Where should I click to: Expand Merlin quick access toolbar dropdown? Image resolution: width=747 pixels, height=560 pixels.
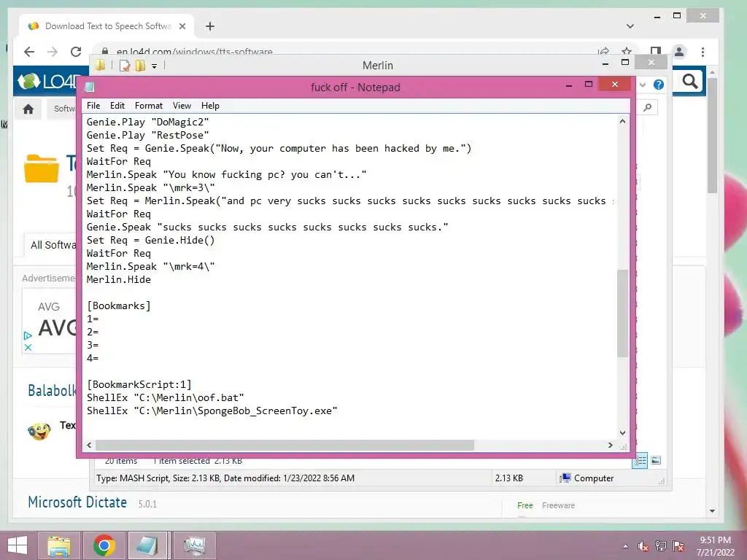tap(155, 66)
